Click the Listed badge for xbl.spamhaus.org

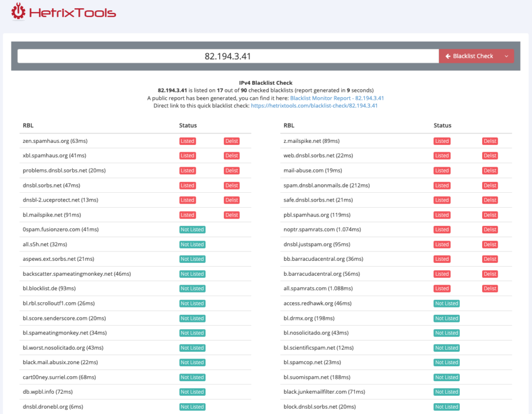tap(188, 155)
